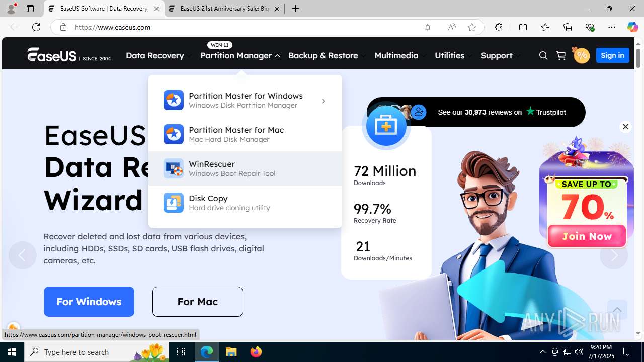Open the shopping cart icon
The width and height of the screenshot is (644, 362).
click(561, 55)
